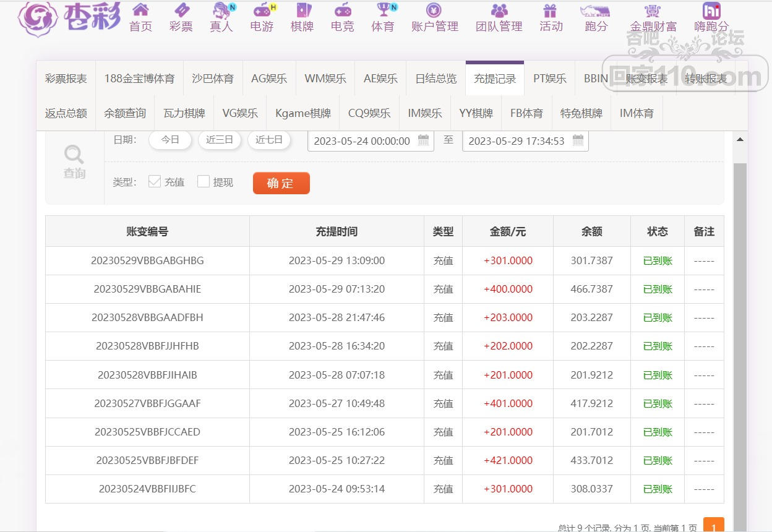Go to page 1 in pagination
Viewport: 772px width, 532px height.
click(x=713, y=526)
